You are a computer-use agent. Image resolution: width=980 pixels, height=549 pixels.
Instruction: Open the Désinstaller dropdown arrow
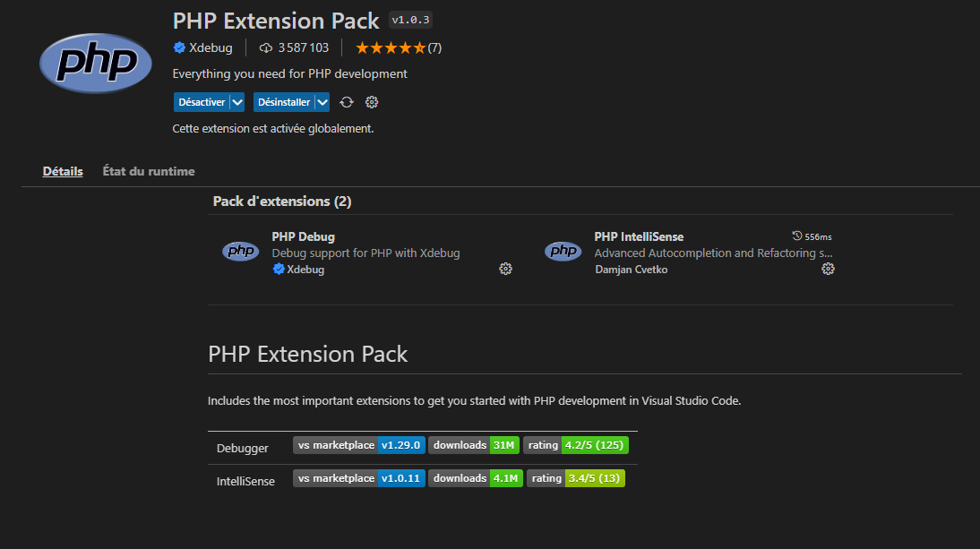[x=322, y=102]
